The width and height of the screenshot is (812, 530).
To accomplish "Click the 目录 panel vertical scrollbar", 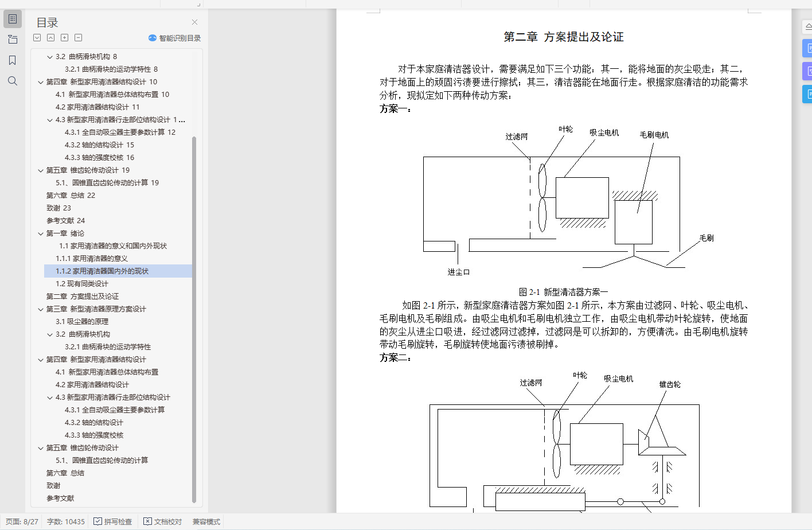I will coord(194,319).
